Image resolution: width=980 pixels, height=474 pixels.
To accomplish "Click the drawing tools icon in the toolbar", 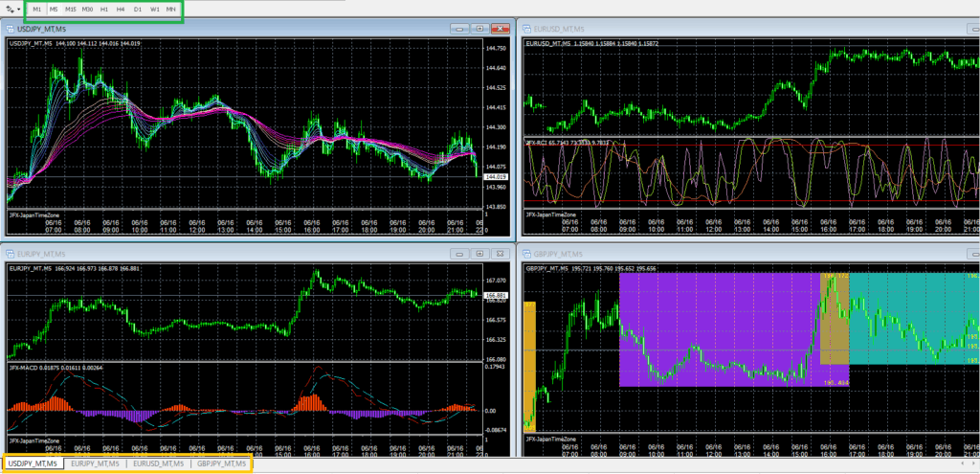I will (x=10, y=10).
